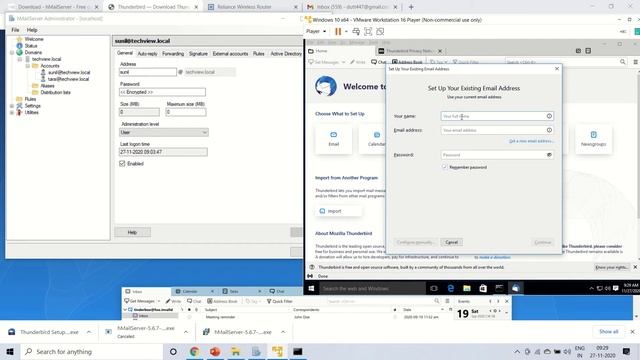
Task: Click the Encrypted password field
Action: pyautogui.click(x=162, y=92)
